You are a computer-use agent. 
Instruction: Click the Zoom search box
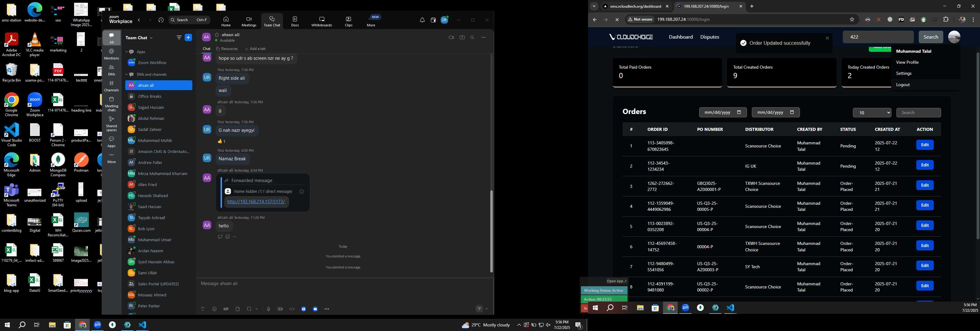click(189, 20)
